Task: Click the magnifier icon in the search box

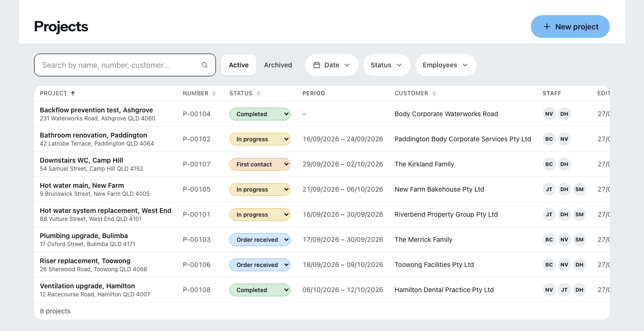Action: pos(205,65)
